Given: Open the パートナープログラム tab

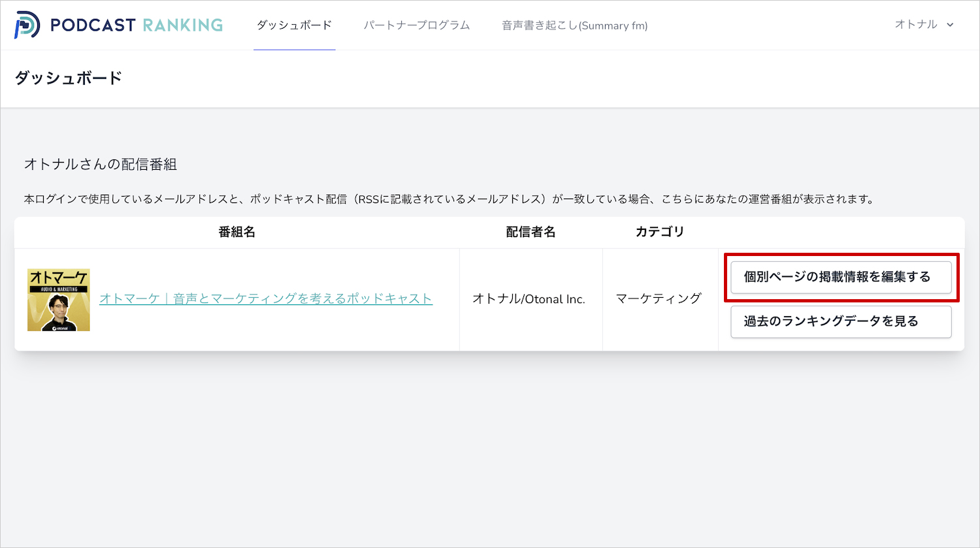Looking at the screenshot, I should [416, 25].
